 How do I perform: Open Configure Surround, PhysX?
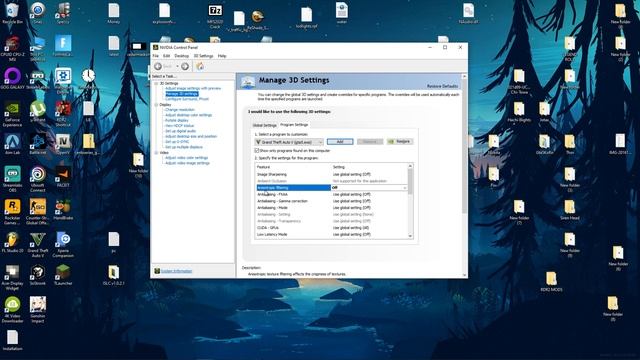coord(187,99)
